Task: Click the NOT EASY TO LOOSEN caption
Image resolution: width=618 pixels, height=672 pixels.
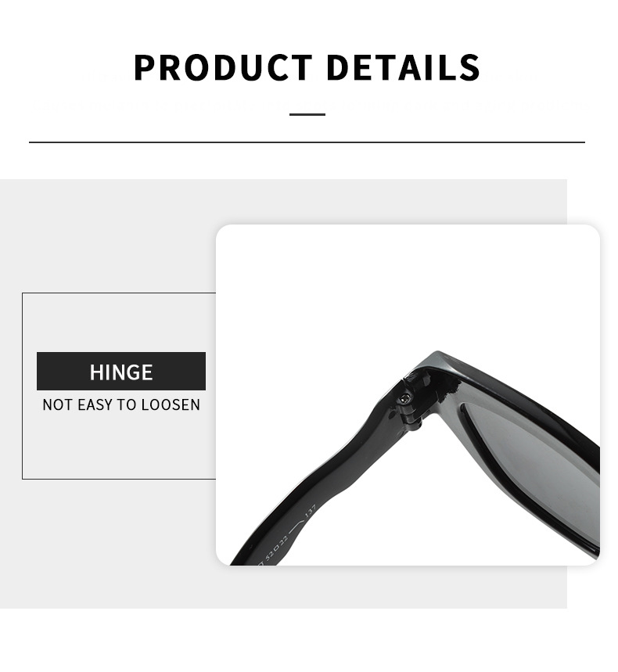Action: tap(121, 404)
